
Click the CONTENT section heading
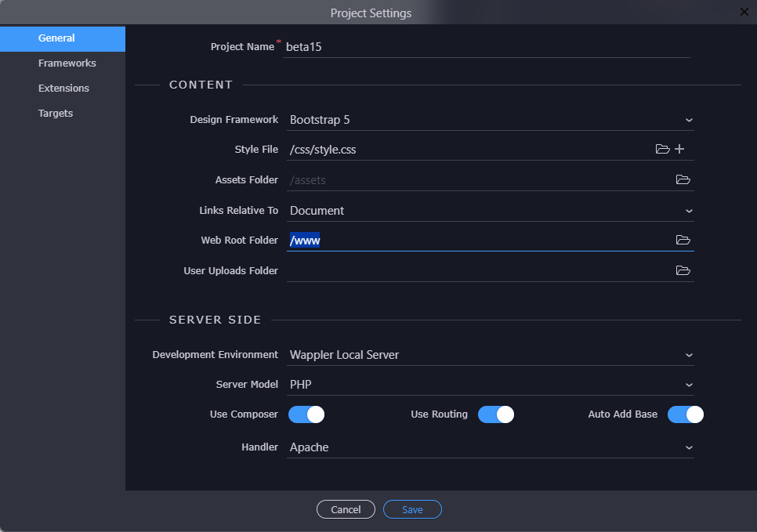[201, 85]
